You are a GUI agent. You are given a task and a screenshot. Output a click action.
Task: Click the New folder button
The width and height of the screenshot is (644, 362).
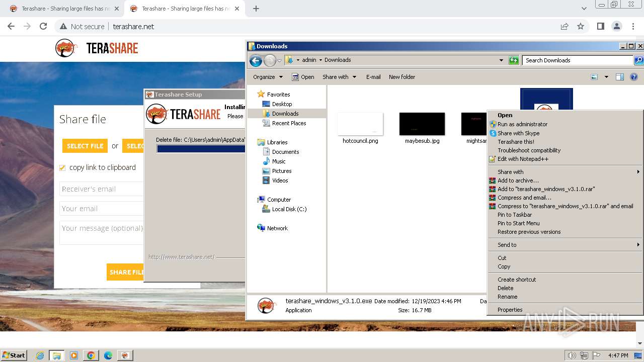coord(402,77)
